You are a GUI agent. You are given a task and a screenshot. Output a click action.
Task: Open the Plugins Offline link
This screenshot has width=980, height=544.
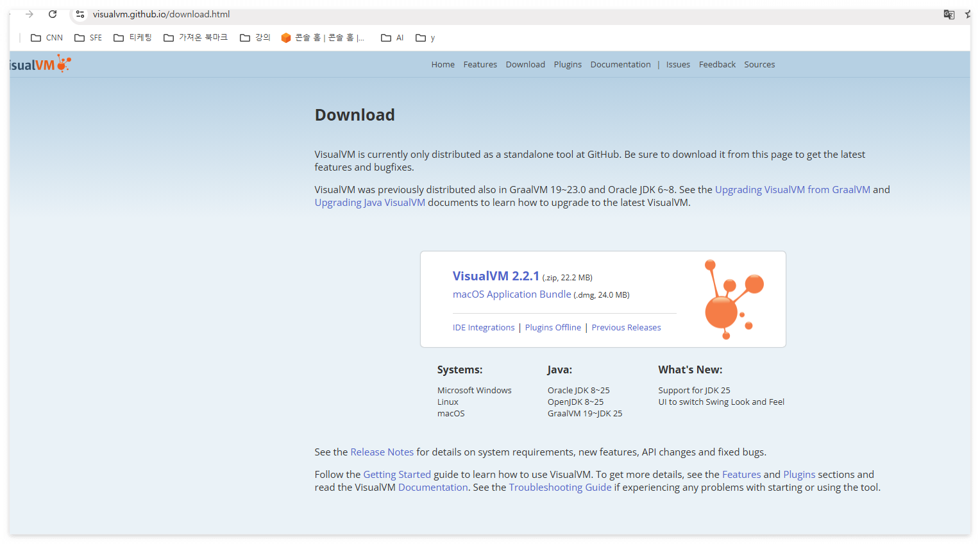click(553, 328)
